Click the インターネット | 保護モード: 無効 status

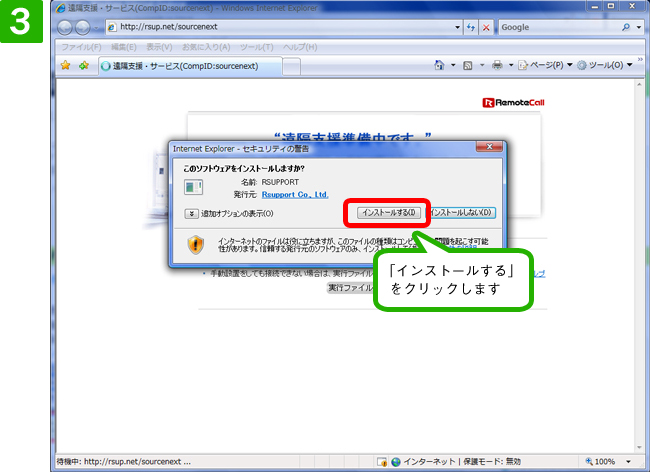[x=462, y=462]
